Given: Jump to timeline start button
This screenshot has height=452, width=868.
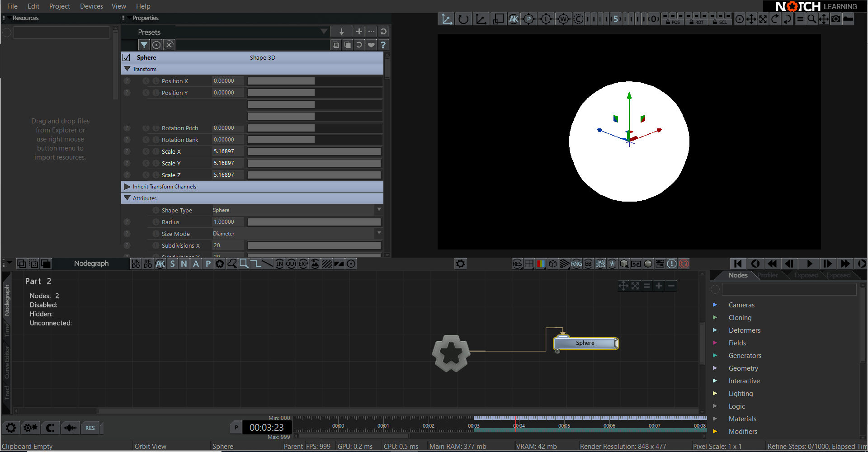Looking at the screenshot, I should click(738, 264).
